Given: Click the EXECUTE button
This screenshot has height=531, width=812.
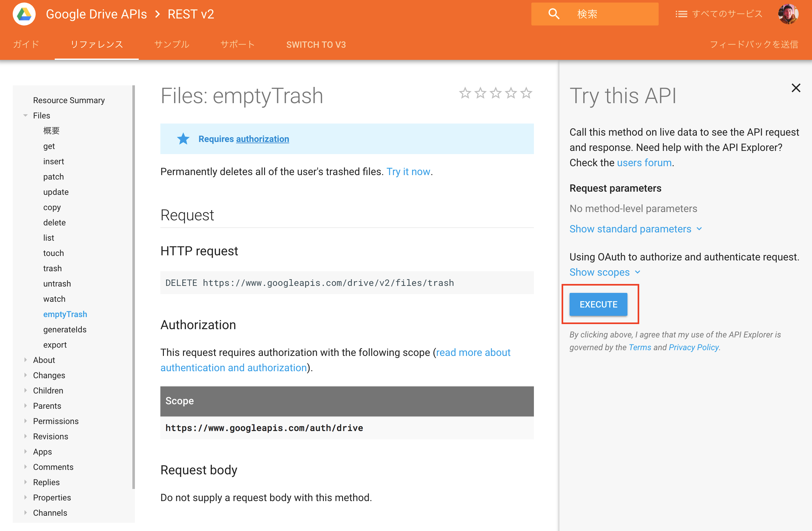Looking at the screenshot, I should [598, 304].
